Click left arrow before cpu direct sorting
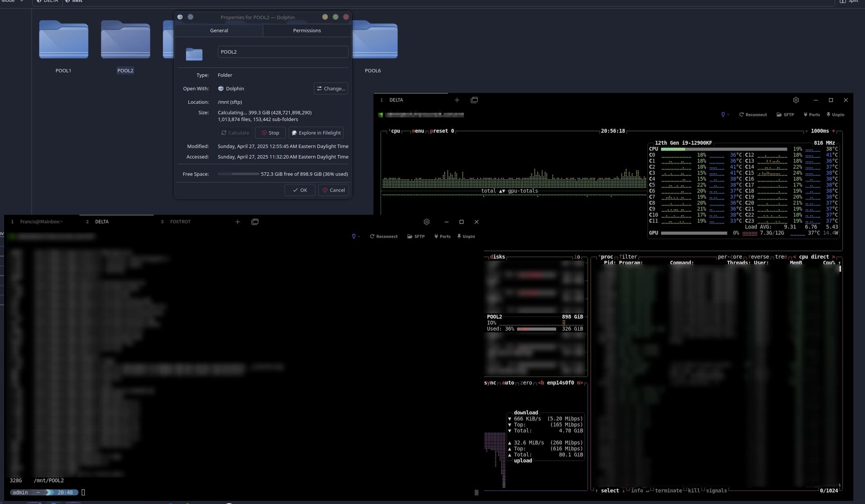Screen dimensions: 865x504 (795, 257)
